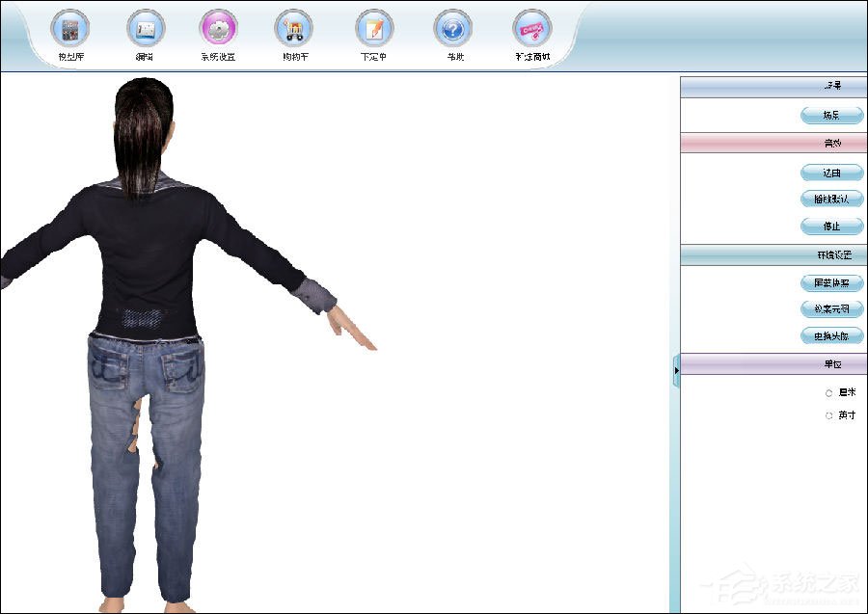Click the 场景 scene button

(x=832, y=115)
